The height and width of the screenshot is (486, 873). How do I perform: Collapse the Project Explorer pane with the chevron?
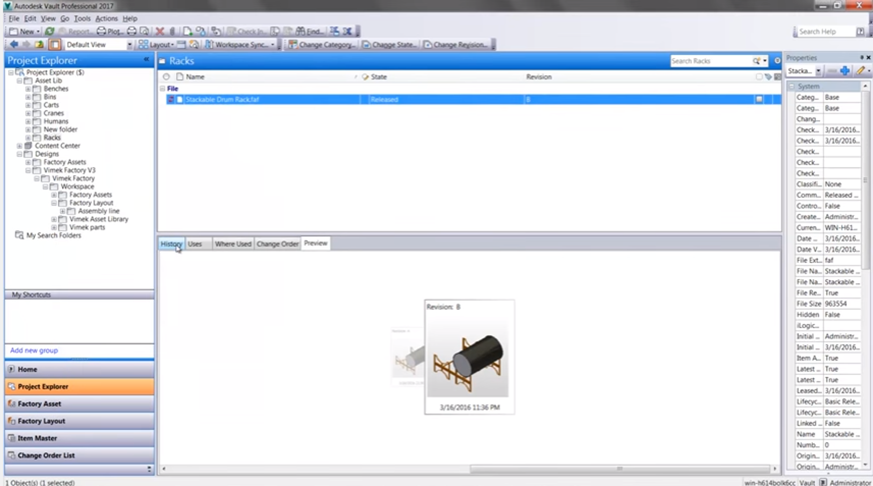pos(146,60)
